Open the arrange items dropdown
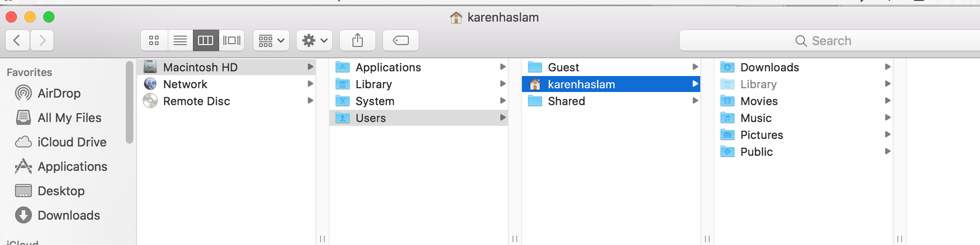Viewport: 980px width, 245px height. (x=271, y=40)
